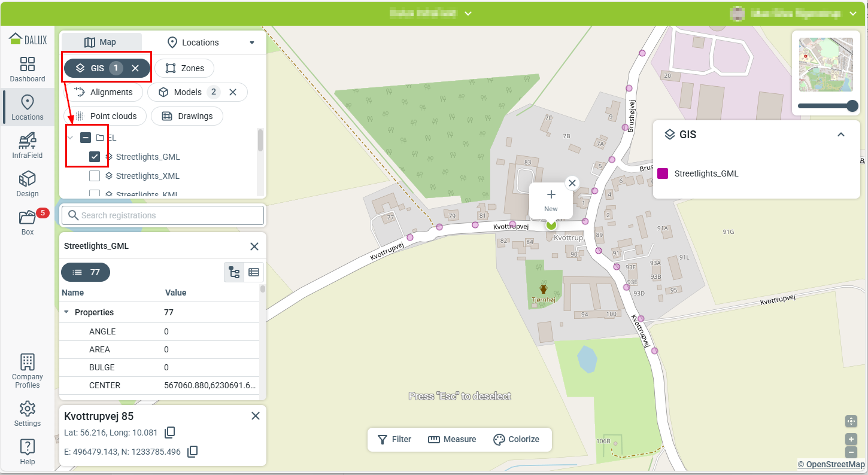
Task: Open the Measure tool
Action: pyautogui.click(x=452, y=439)
